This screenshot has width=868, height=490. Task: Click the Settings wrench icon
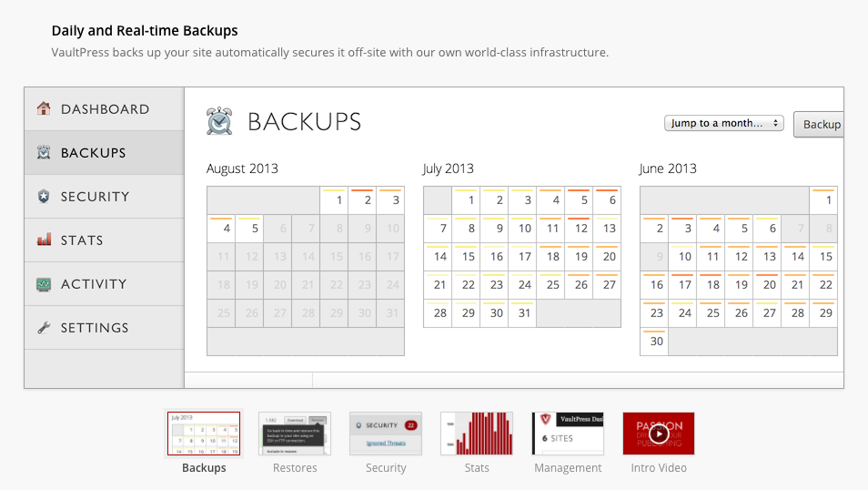click(44, 328)
